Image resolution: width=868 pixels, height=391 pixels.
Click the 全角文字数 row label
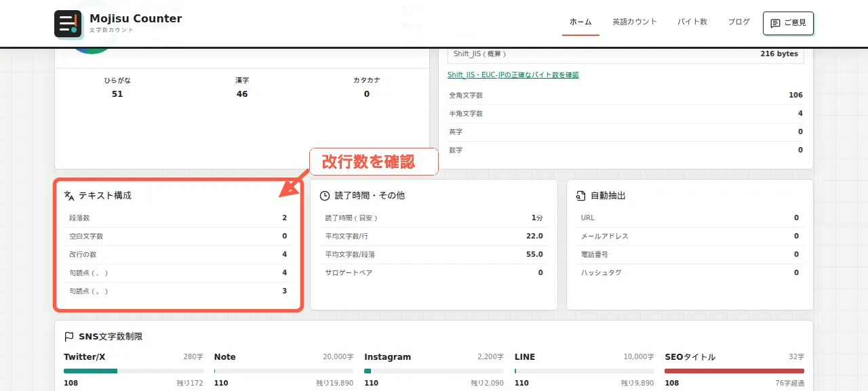click(466, 95)
